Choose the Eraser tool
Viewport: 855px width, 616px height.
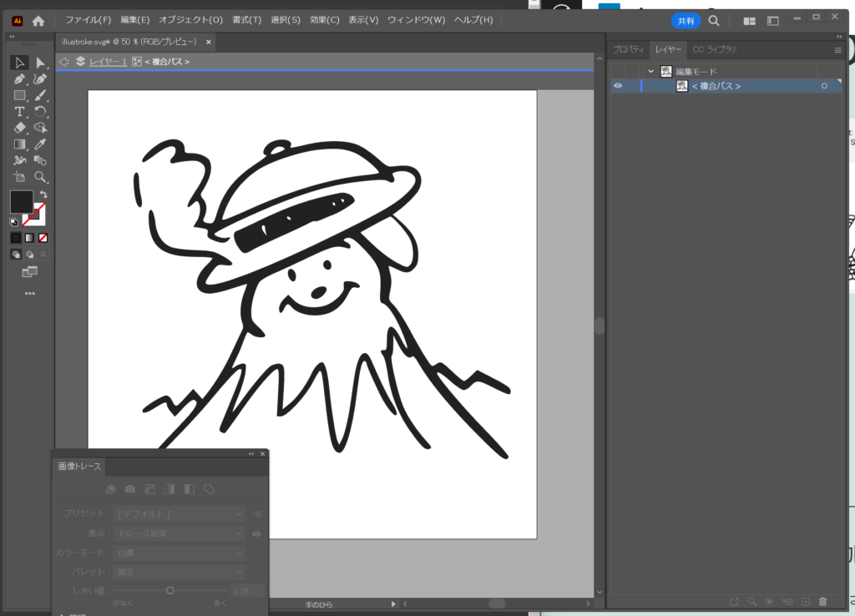19,128
